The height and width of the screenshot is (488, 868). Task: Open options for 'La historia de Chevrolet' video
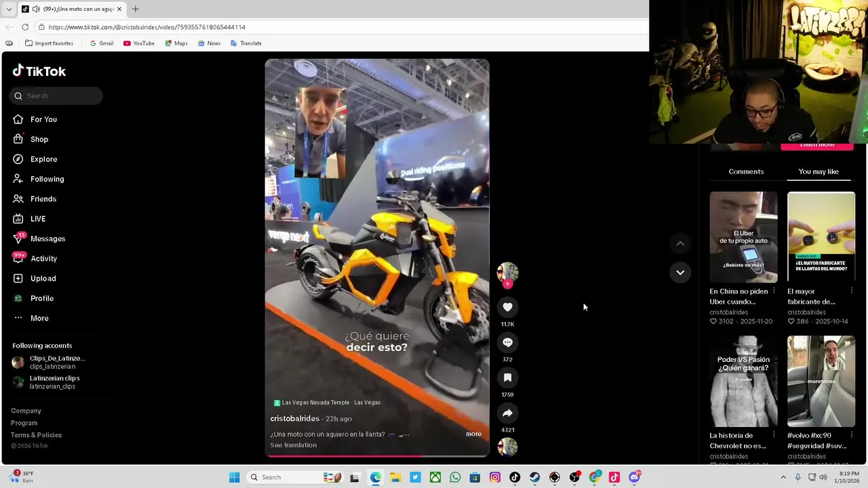(x=774, y=436)
